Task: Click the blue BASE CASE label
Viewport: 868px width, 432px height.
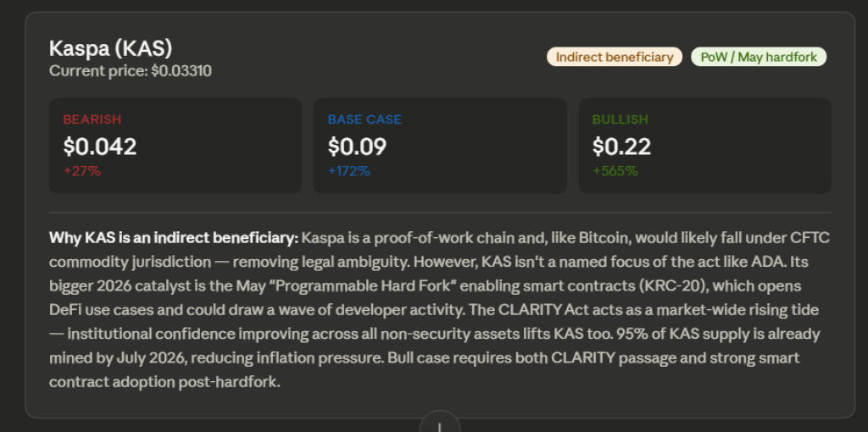Action: (x=364, y=119)
